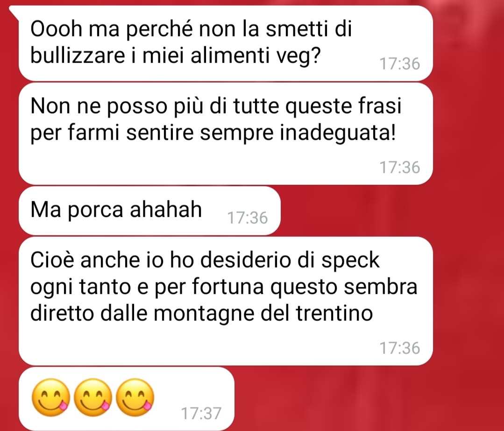Tap the middle yummy-face emoji
The width and height of the screenshot is (504, 431).
coord(93,397)
